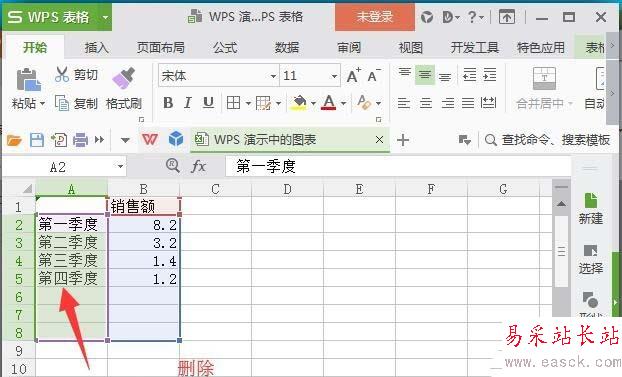Open the red WPS W home icon
622x377 pixels.
click(x=150, y=140)
